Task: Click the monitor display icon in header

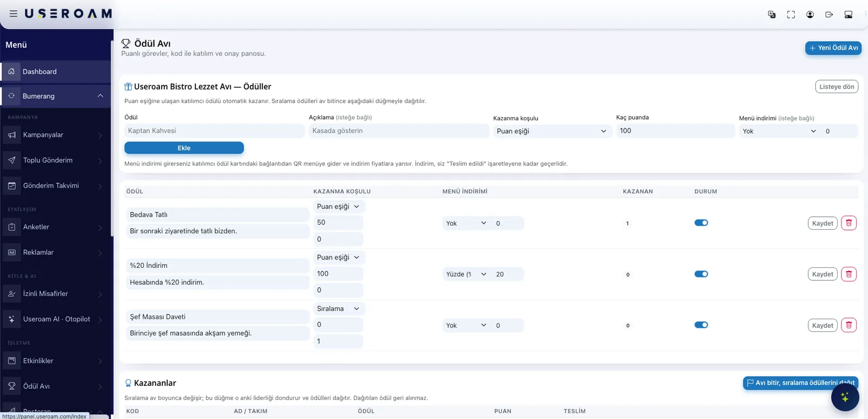Action: coord(848,15)
